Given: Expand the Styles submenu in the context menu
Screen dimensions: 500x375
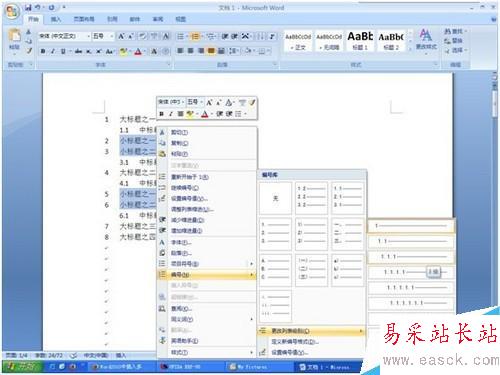Looking at the screenshot, I should 207,352.
